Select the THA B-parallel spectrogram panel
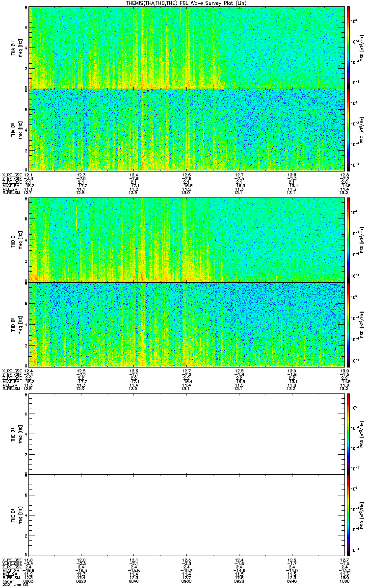The image size is (368, 588). pos(186,129)
